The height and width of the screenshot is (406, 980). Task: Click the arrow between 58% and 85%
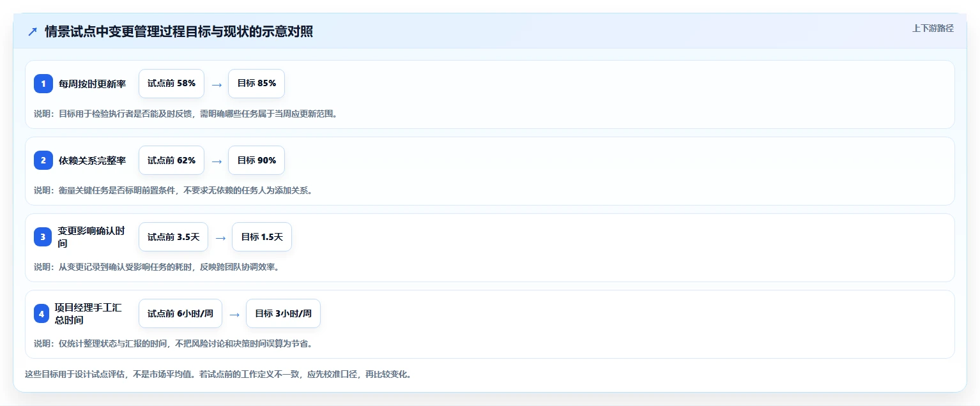(x=217, y=84)
